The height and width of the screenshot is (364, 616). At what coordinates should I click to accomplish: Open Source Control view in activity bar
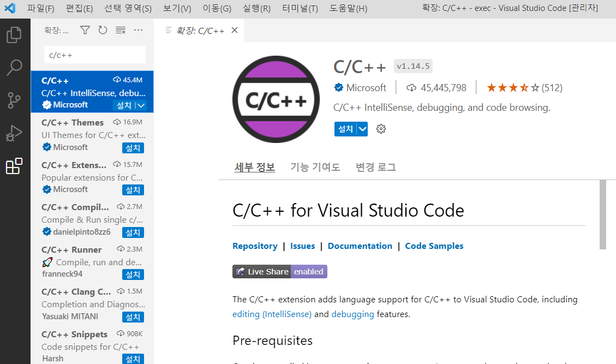14,100
